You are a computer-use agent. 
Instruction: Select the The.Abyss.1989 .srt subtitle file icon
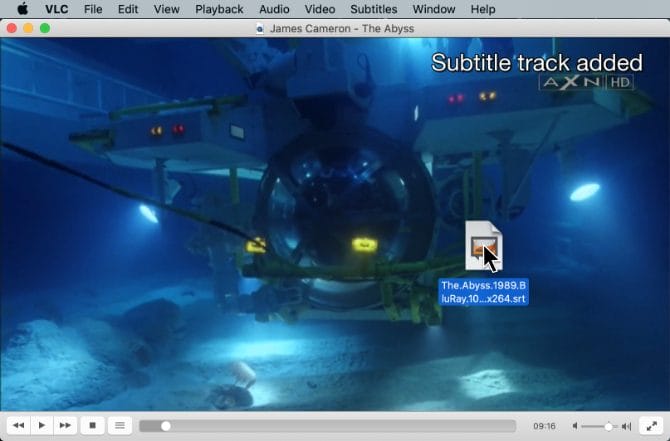coord(483,246)
